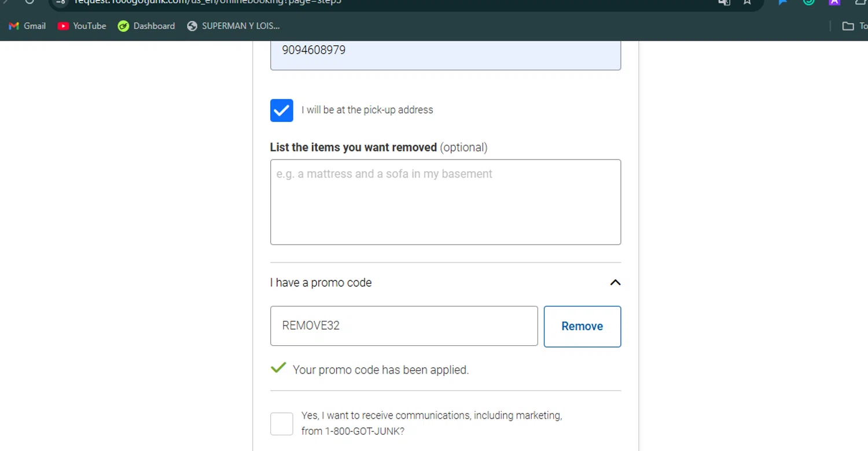The height and width of the screenshot is (451, 868).
Task: Click the items to remove text area
Action: [x=446, y=202]
